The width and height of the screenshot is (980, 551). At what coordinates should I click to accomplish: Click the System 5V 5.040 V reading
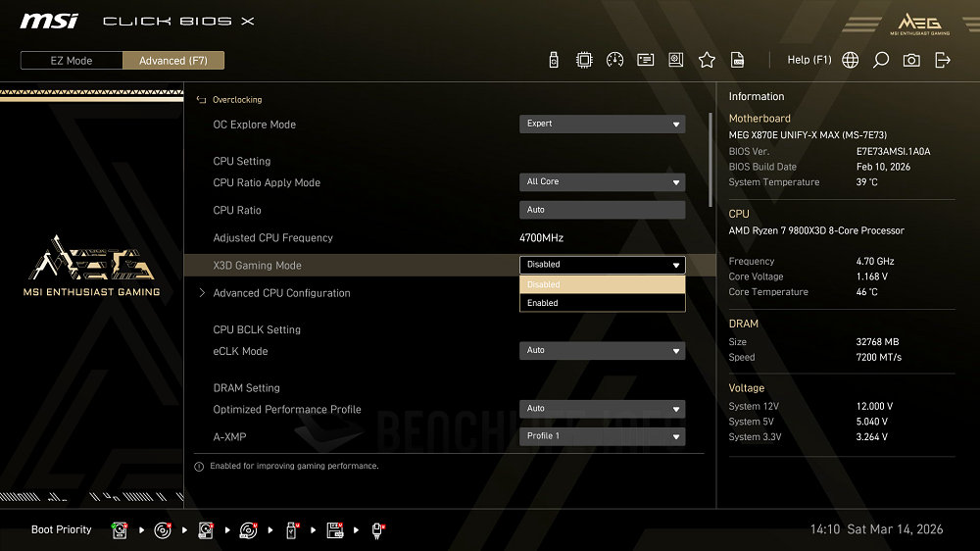872,423
